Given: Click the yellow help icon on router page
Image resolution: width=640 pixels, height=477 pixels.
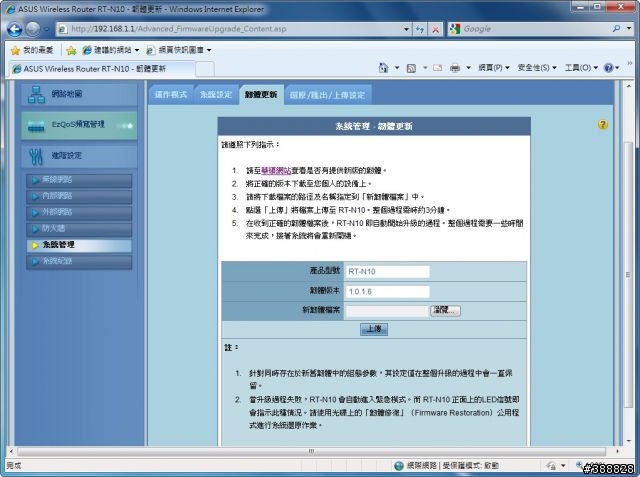Looking at the screenshot, I should point(602,124).
